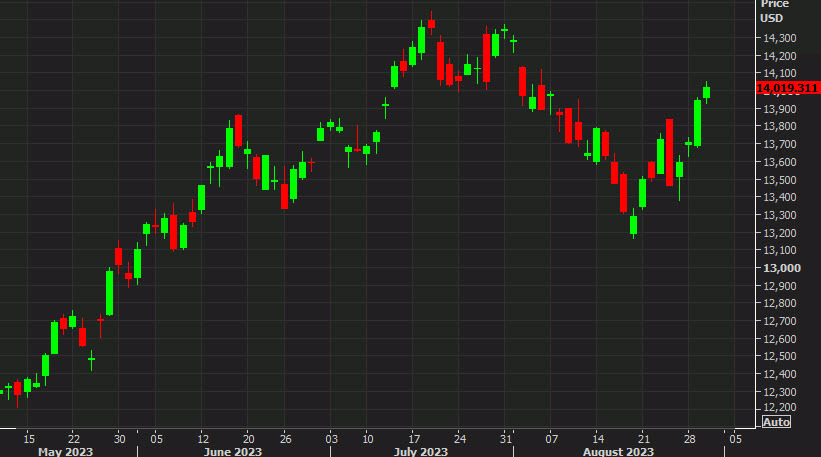The width and height of the screenshot is (821, 457).
Task: Click the 14,200 price axis label
Action: click(x=780, y=56)
